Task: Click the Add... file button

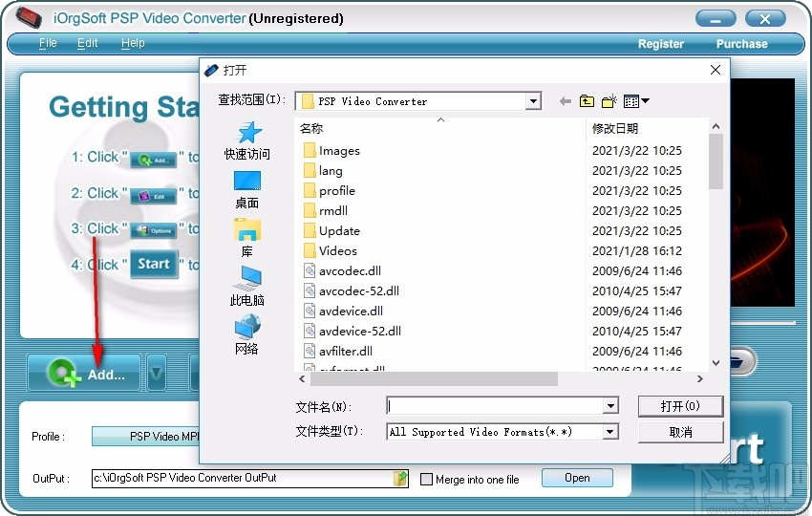Action: click(84, 373)
